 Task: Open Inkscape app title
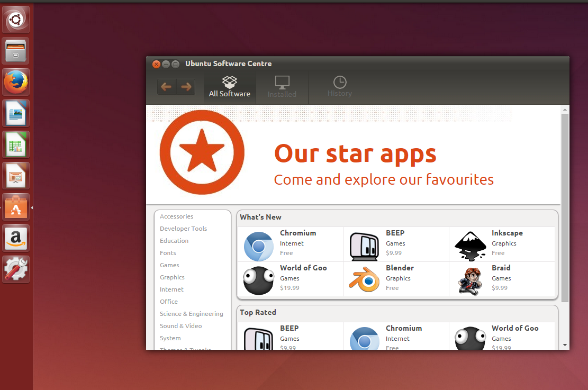pos(507,233)
